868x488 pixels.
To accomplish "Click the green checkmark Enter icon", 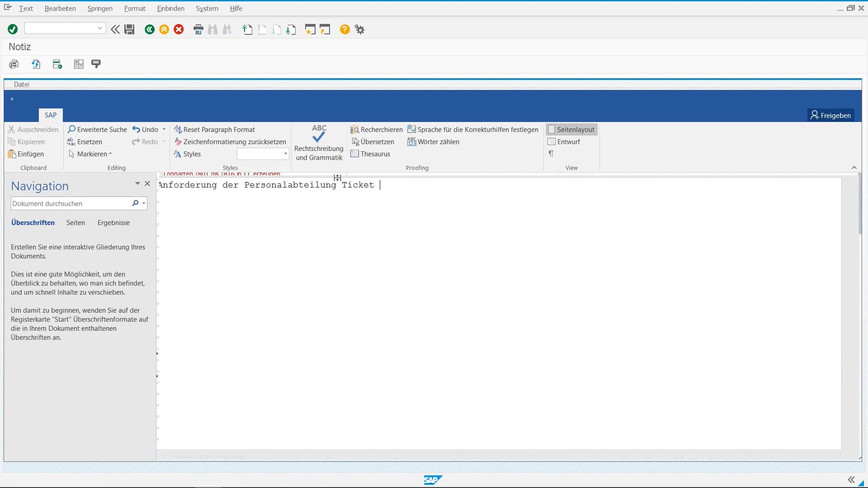I will 13,29.
